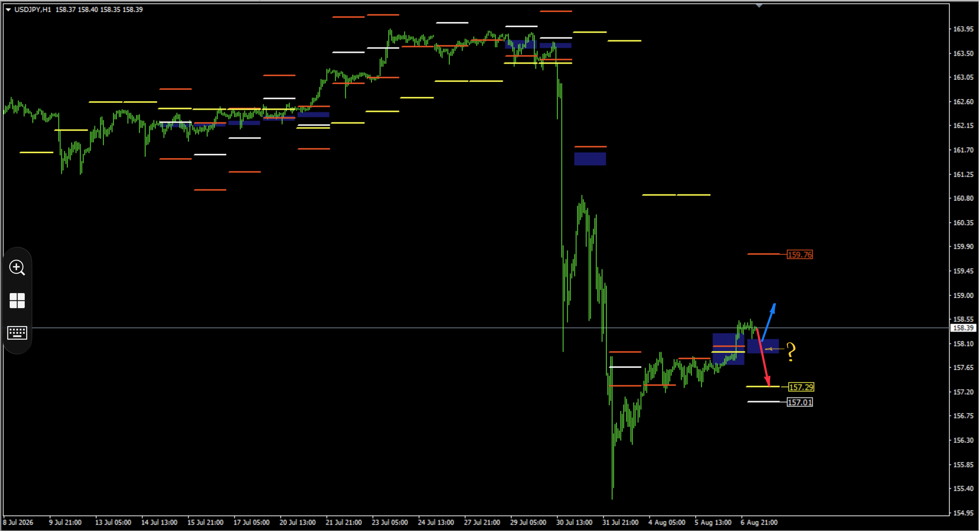Click the 163.95 price scale value
Screen dimensions: 980x531
point(963,29)
